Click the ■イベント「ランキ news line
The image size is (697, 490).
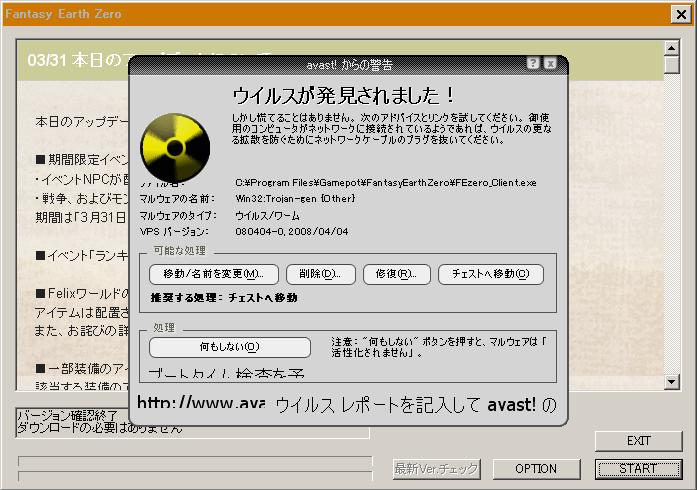(82, 256)
